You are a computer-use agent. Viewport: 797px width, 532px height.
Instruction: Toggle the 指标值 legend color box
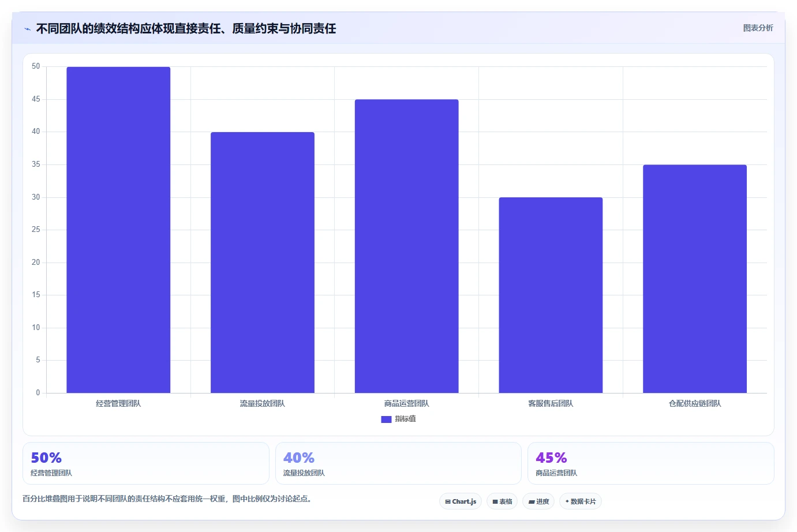pyautogui.click(x=386, y=419)
